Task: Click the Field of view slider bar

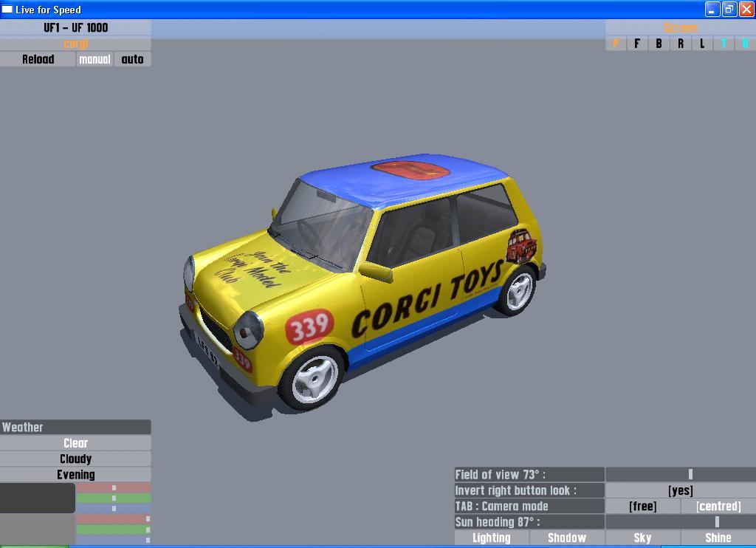Action: pyautogui.click(x=681, y=474)
